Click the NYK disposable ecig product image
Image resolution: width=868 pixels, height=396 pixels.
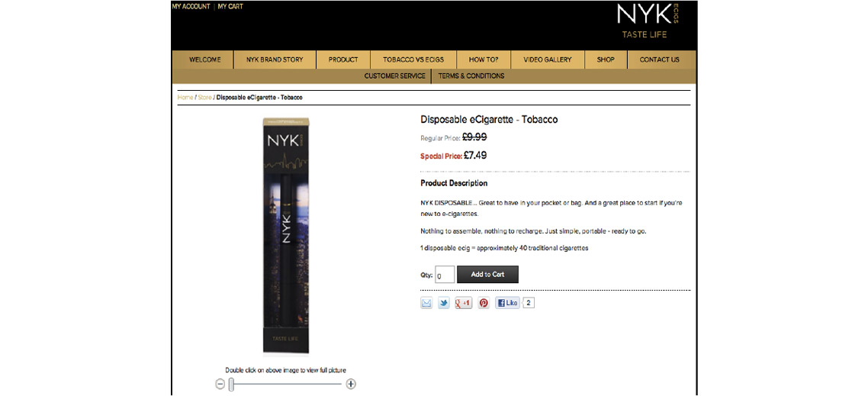point(286,235)
